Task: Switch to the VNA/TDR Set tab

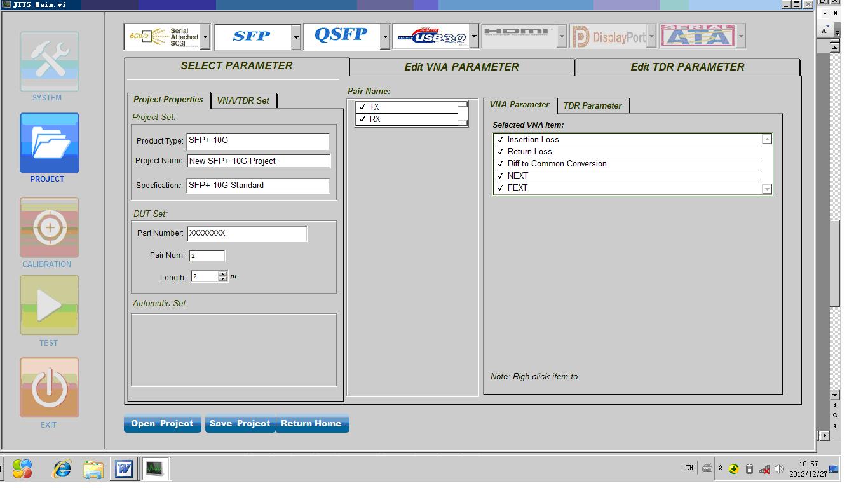Action: (x=243, y=100)
